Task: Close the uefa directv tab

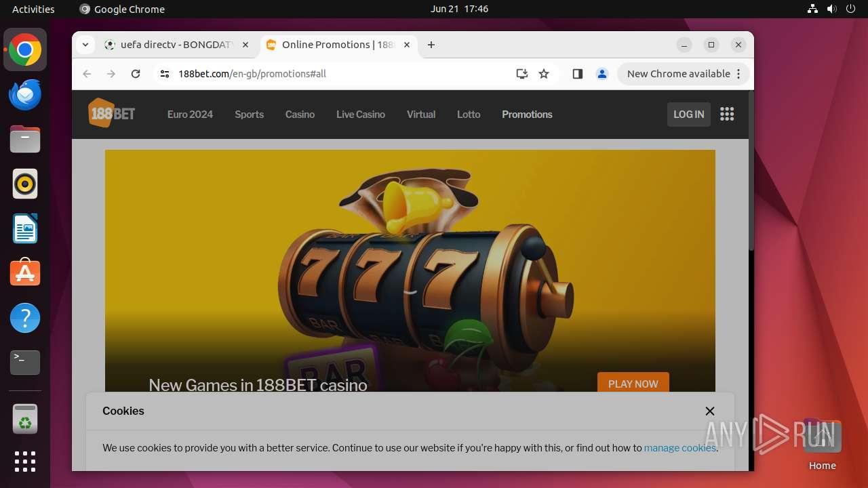Action: (245, 45)
